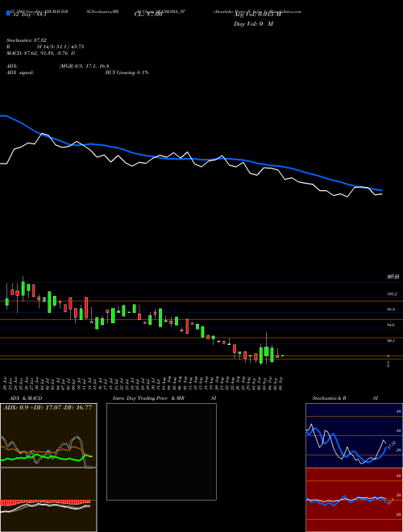Click the 90.2 price axis label

392,341
